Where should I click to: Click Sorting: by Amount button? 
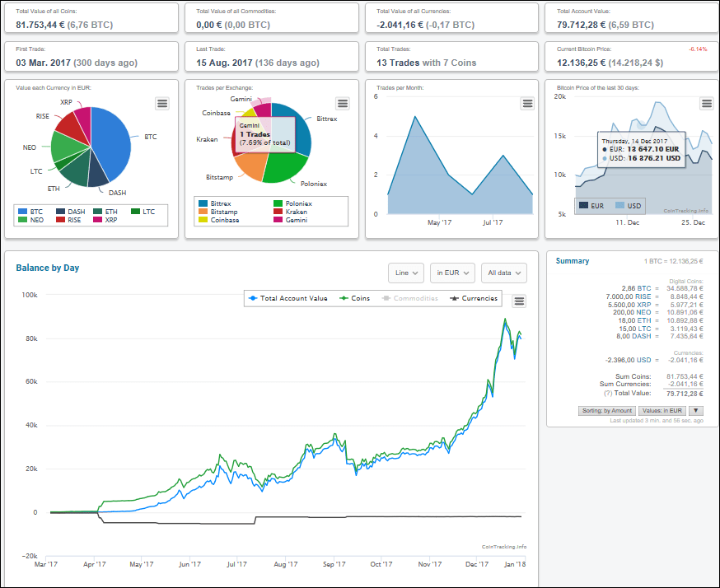(x=606, y=411)
